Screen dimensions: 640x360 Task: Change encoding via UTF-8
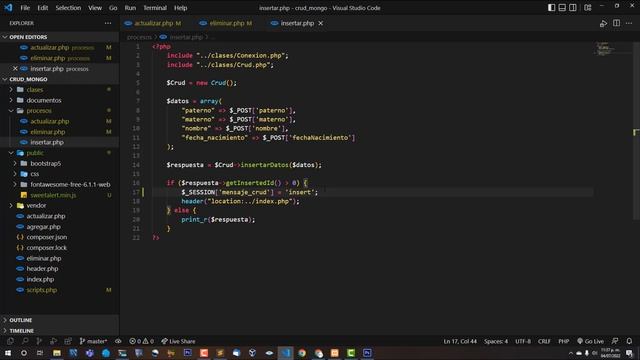click(x=523, y=341)
